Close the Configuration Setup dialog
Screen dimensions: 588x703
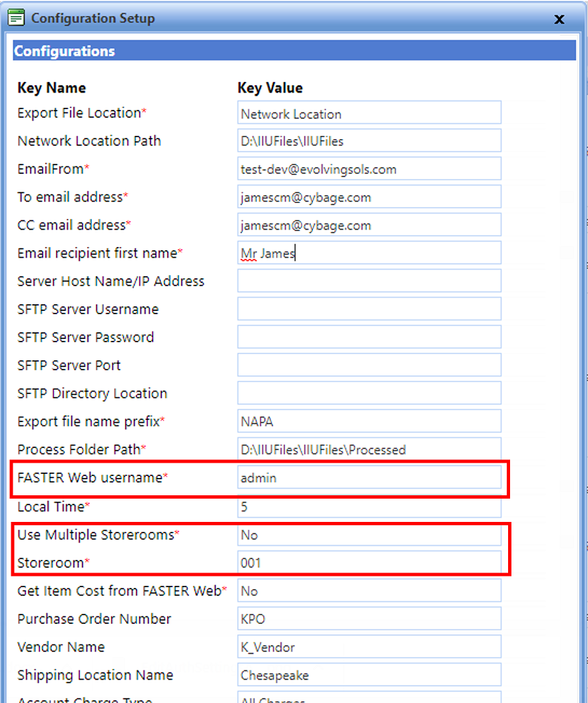click(x=559, y=19)
